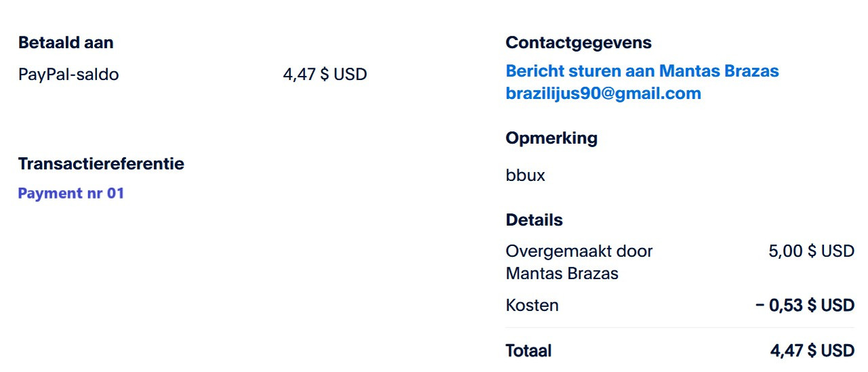Click the Details heading

point(534,220)
